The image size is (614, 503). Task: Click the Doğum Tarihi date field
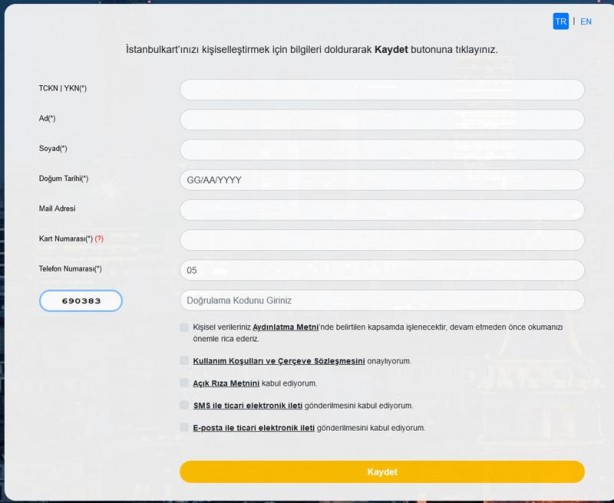click(x=382, y=180)
